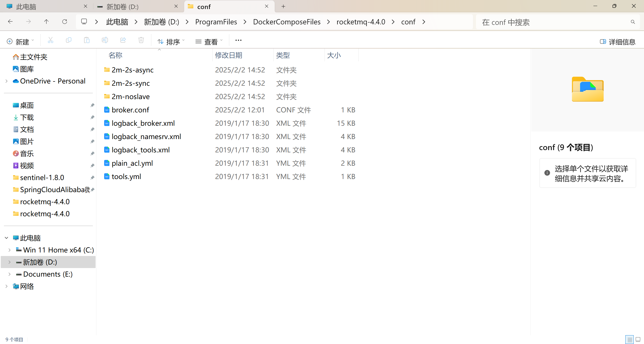This screenshot has height=344, width=644.
Task: Click the Copy icon in toolbar
Action: (x=69, y=40)
